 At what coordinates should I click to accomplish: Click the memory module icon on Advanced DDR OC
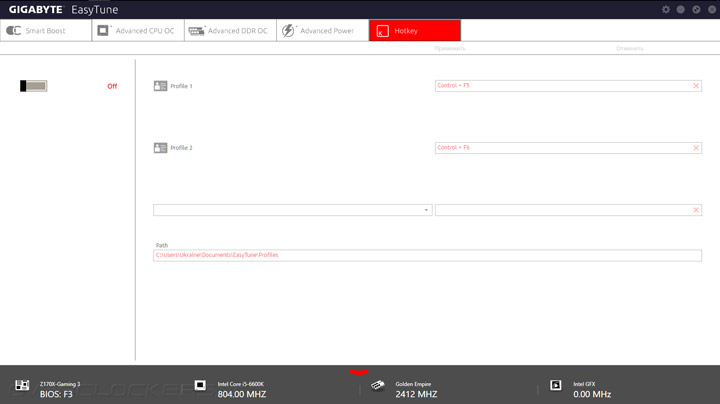197,31
